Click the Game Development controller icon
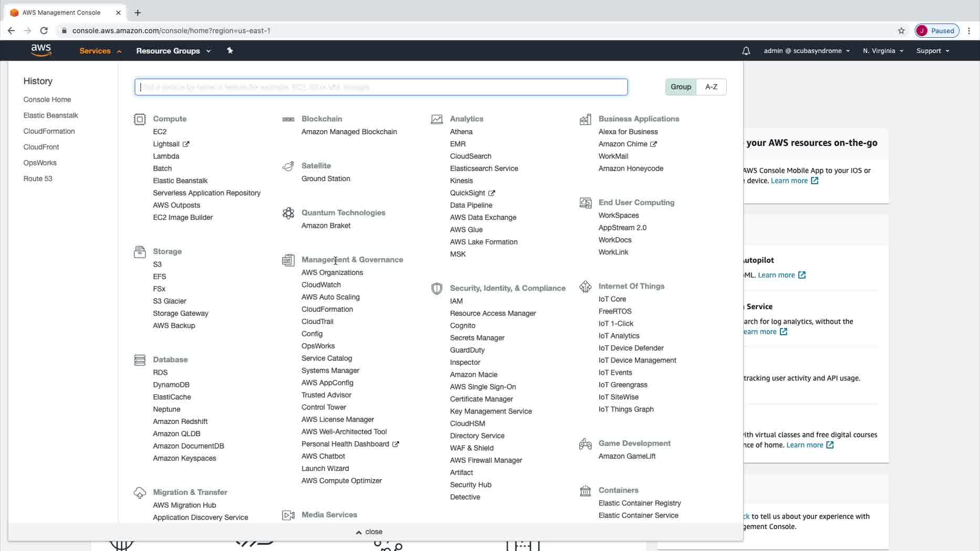Screen dimensions: 980x551 [x=586, y=444]
